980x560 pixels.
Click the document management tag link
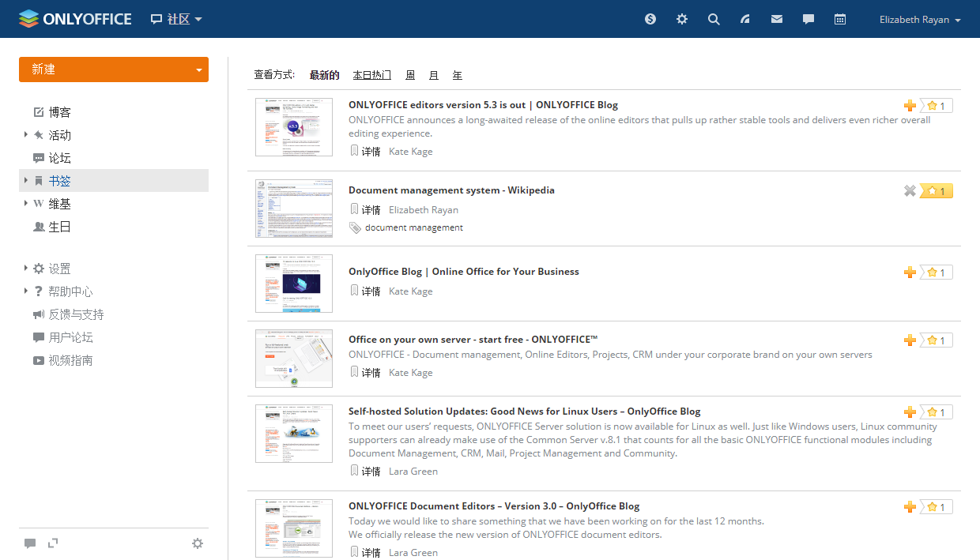click(413, 227)
